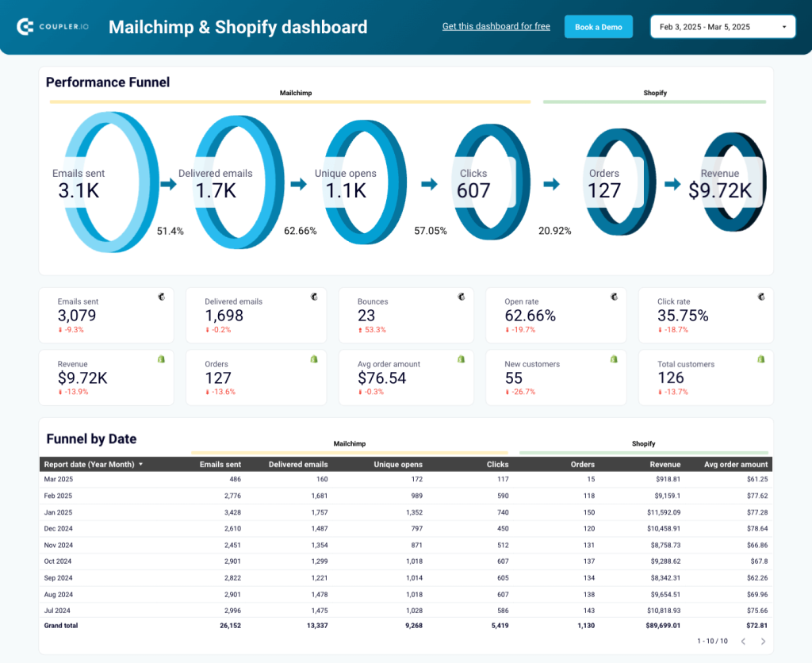Sort table by Avg order amount column

[x=736, y=465]
